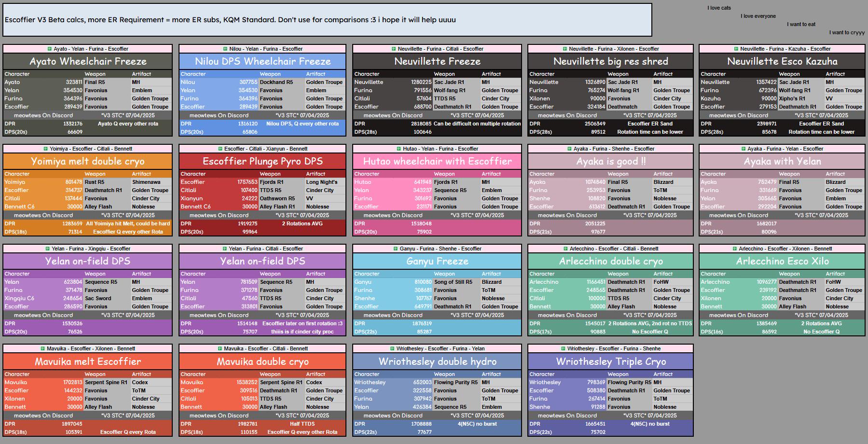
Task: Open the Yelan - Furina - Citlali - Escoffier sheet link
Action: pyautogui.click(x=265, y=249)
